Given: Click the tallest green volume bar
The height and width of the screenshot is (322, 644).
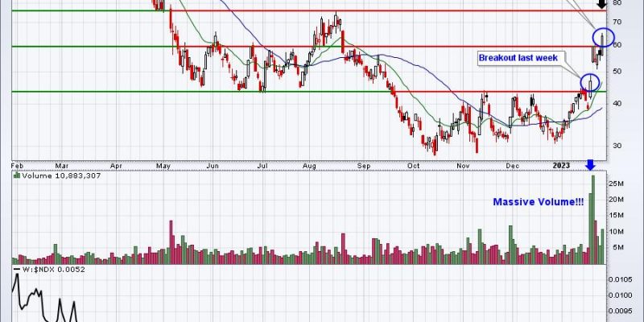Looking at the screenshot, I should (592, 219).
